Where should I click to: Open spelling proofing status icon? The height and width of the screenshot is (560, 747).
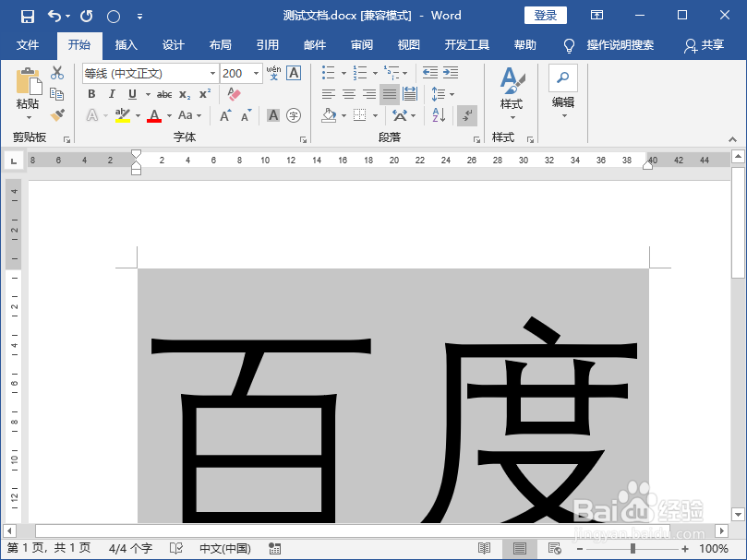(x=176, y=549)
